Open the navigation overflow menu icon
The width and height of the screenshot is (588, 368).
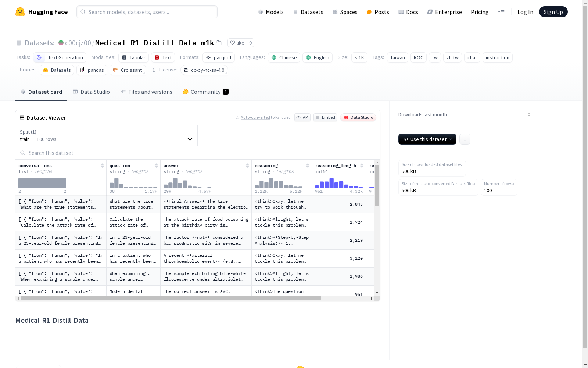click(x=501, y=12)
